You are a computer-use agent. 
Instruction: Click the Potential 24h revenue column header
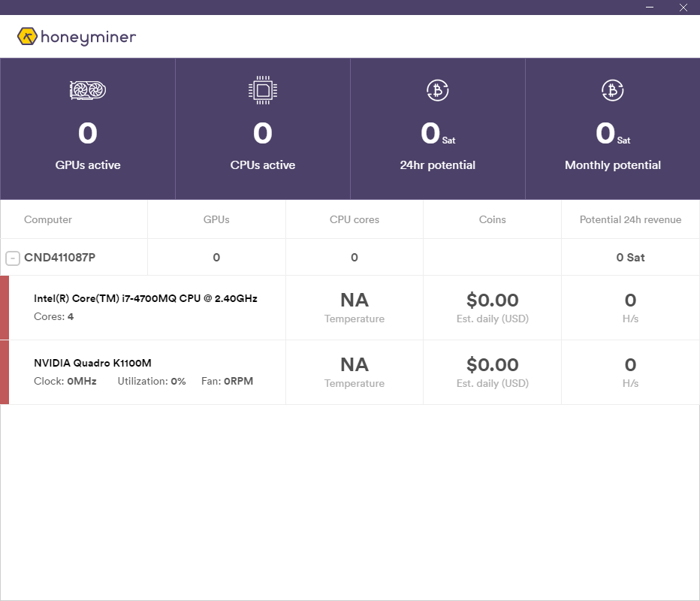630,219
